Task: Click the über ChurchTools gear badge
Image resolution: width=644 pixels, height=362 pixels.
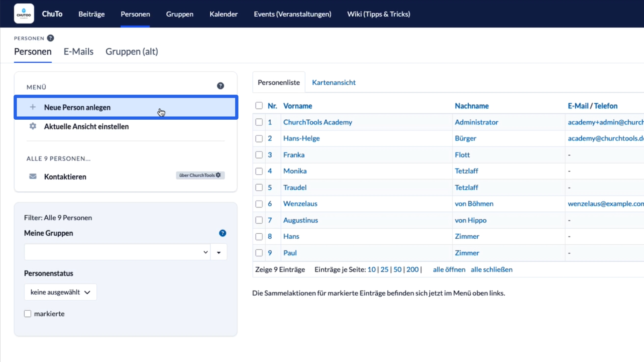Action: coord(200,175)
